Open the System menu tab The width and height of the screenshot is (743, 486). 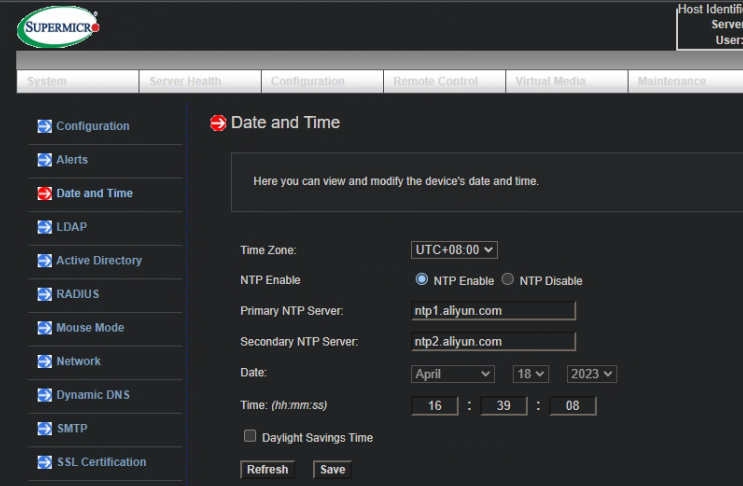[x=78, y=81]
